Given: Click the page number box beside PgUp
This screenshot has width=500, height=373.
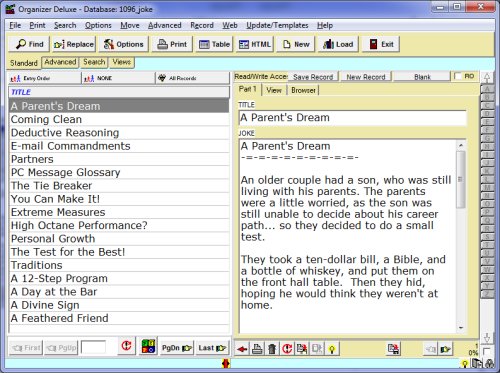Looking at the screenshot, I should click(93, 347).
